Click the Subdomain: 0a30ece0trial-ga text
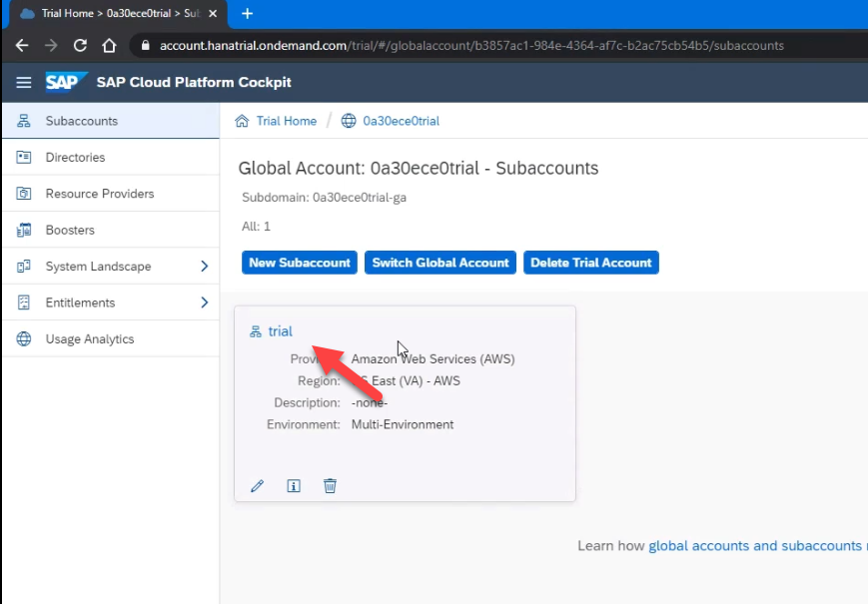 click(324, 198)
